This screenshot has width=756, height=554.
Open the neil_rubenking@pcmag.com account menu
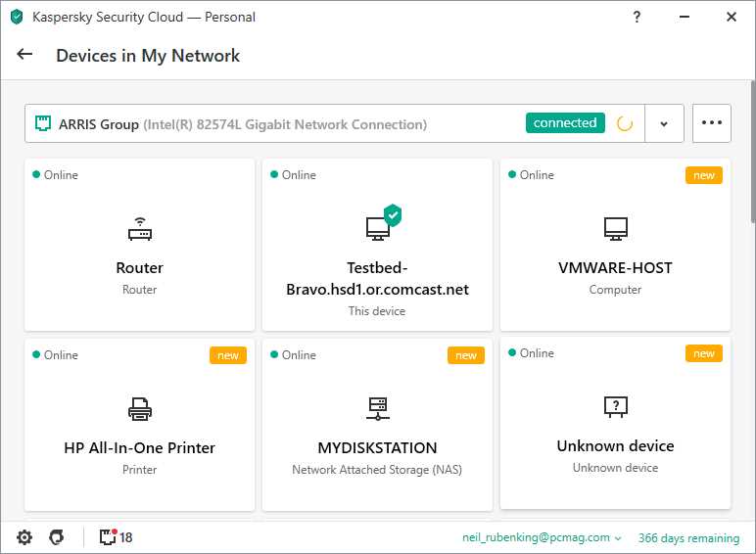tap(542, 537)
